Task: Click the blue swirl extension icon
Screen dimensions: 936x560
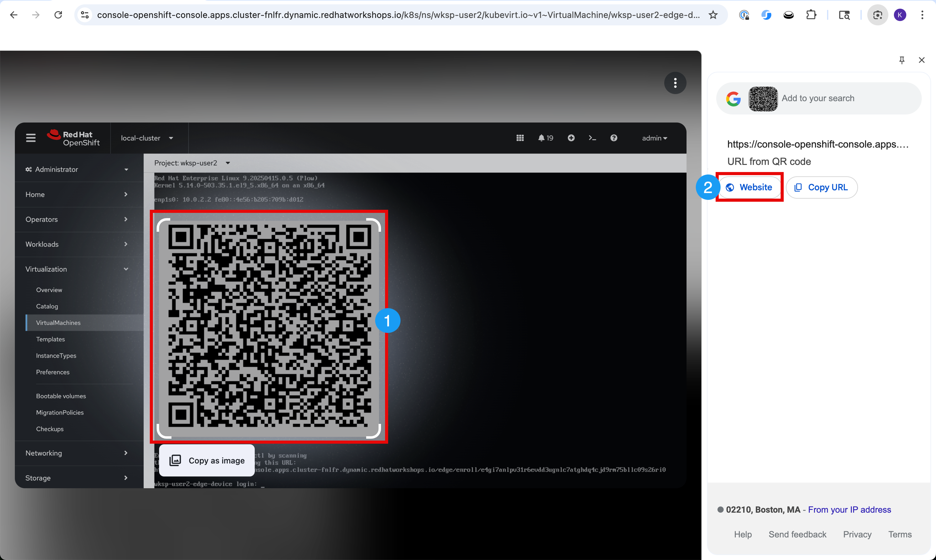Action: pos(766,15)
